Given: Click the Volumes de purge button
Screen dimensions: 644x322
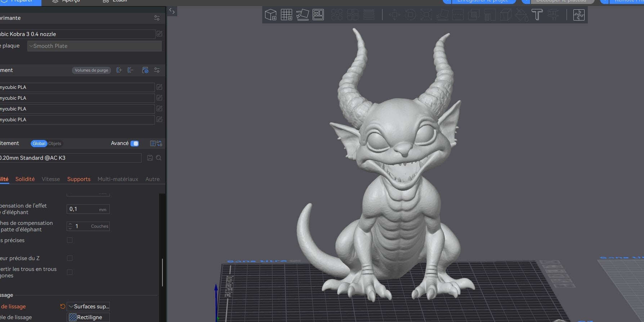Looking at the screenshot, I should click(91, 70).
